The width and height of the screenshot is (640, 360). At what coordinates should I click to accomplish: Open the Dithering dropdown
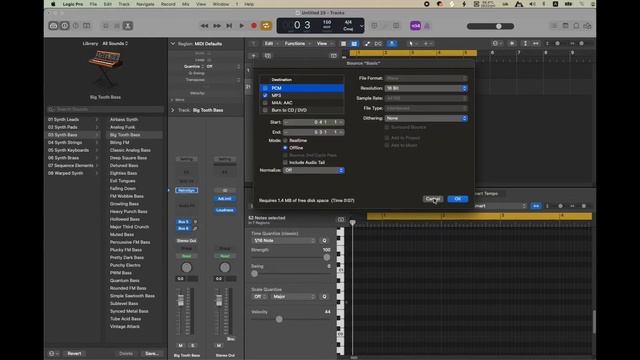426,118
